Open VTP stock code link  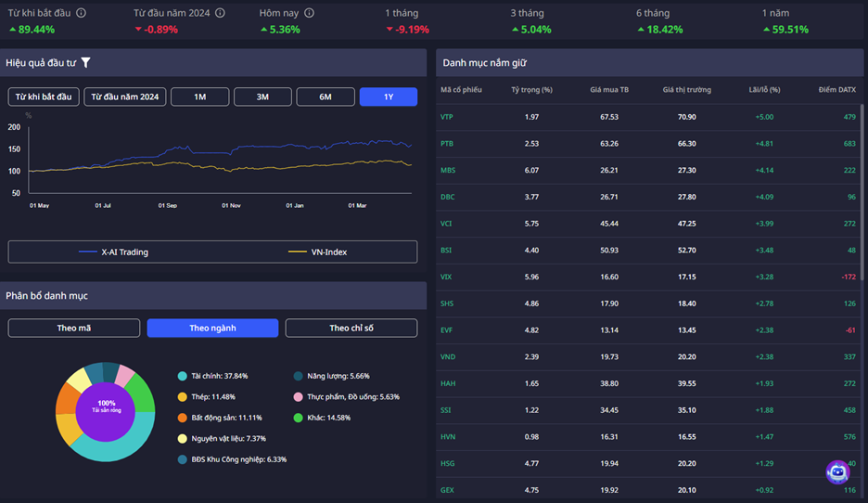tap(447, 117)
